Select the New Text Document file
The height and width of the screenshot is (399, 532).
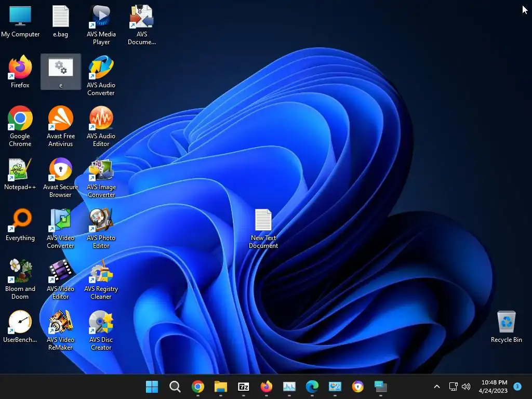263,229
